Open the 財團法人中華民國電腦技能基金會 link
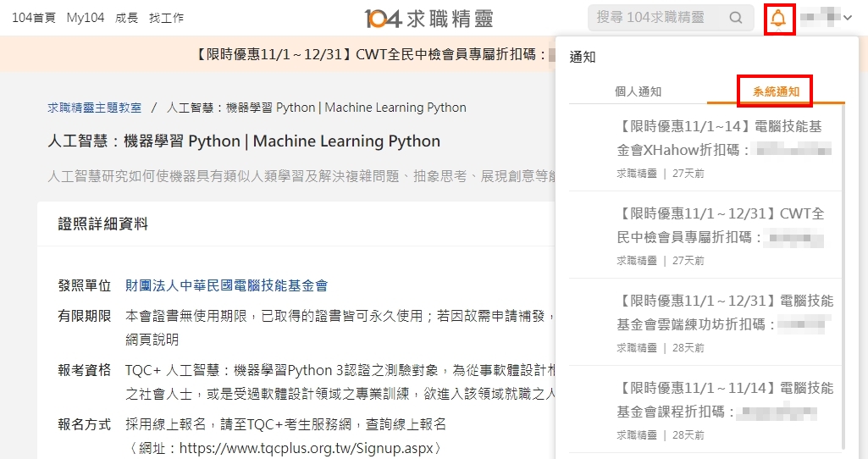The width and height of the screenshot is (868, 459). [226, 285]
